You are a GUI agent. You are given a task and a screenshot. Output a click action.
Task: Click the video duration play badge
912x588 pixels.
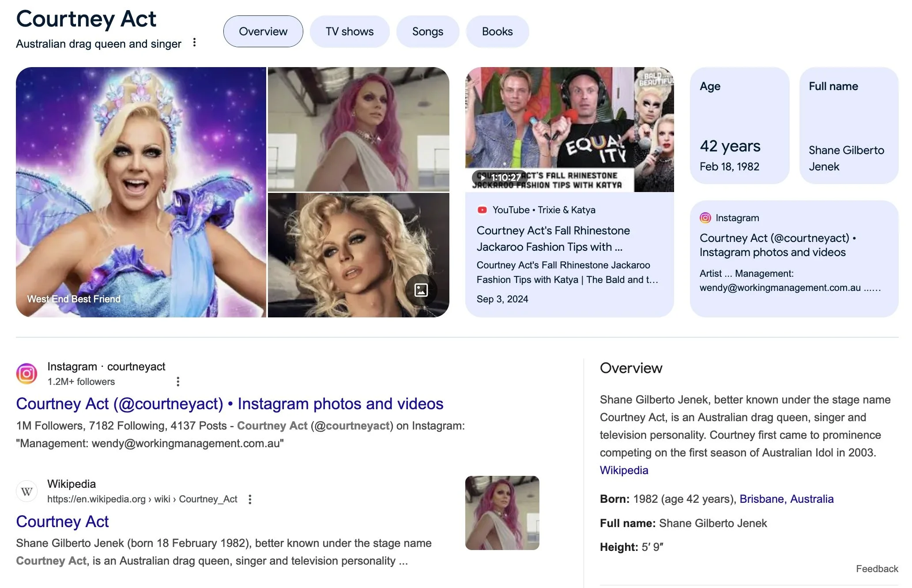500,177
